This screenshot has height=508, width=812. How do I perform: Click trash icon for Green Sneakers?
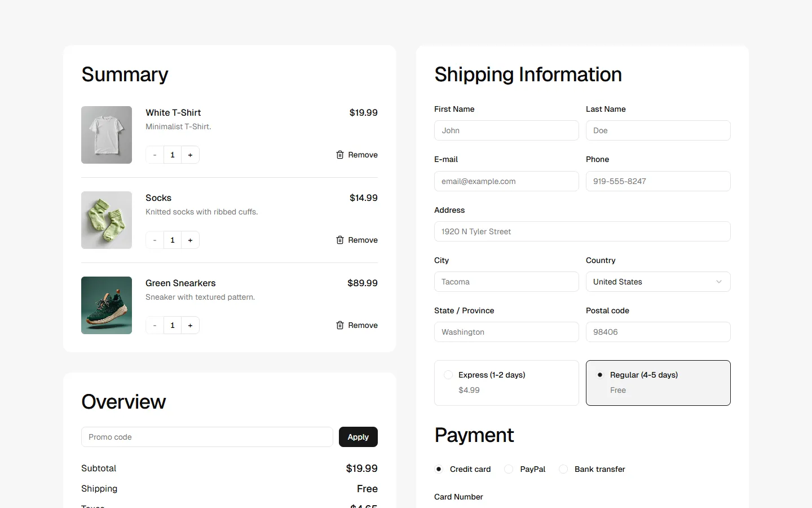[340, 325]
